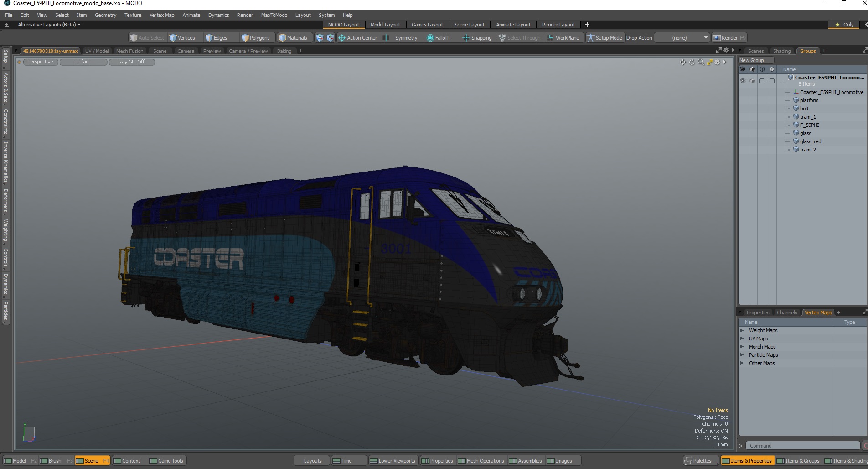The width and height of the screenshot is (868, 469).
Task: Click the Render button
Action: pos(729,38)
